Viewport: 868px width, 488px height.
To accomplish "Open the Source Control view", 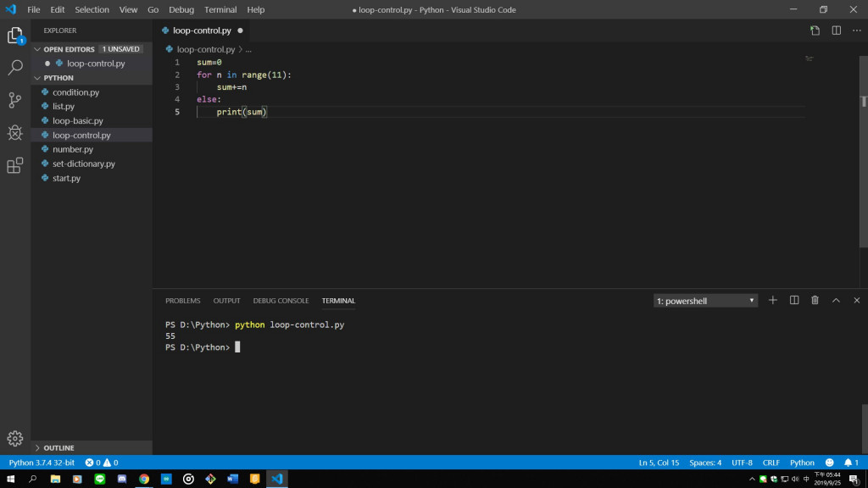I will [x=15, y=100].
